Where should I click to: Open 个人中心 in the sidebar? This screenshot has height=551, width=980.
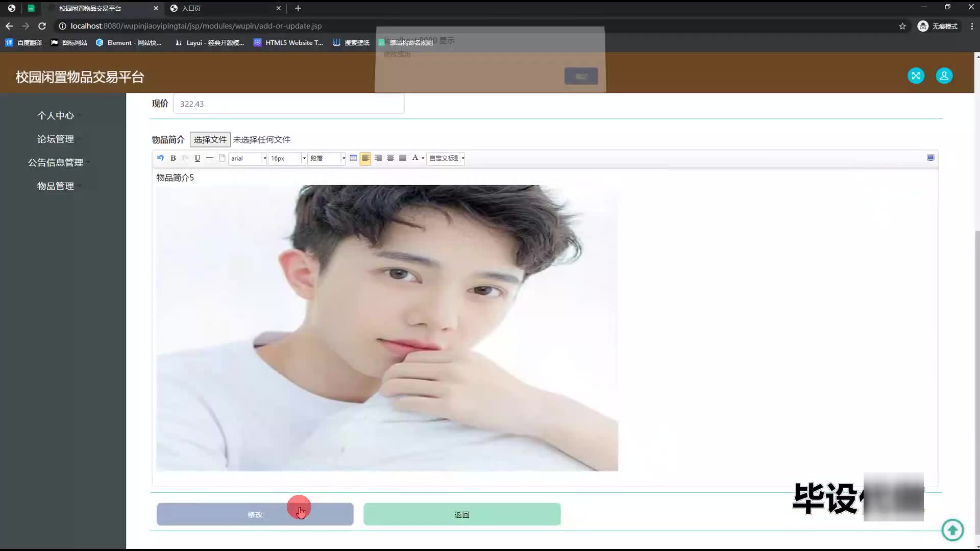tap(56, 116)
